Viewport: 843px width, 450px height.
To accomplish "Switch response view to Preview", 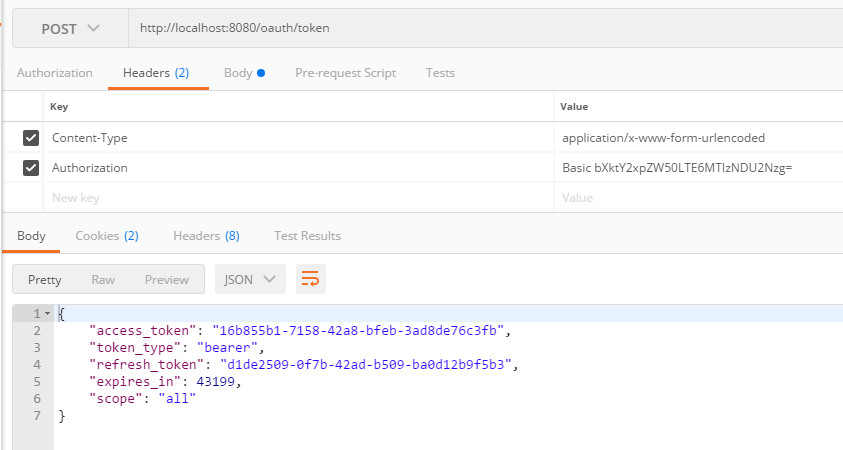I will 167,280.
